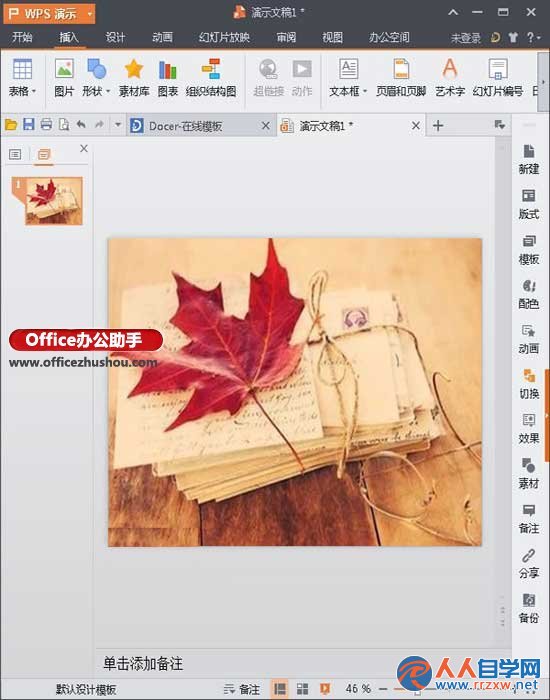Image resolution: width=550 pixels, height=700 pixels.
Task: Open 配色 color scheme in sidebar
Action: 529,295
